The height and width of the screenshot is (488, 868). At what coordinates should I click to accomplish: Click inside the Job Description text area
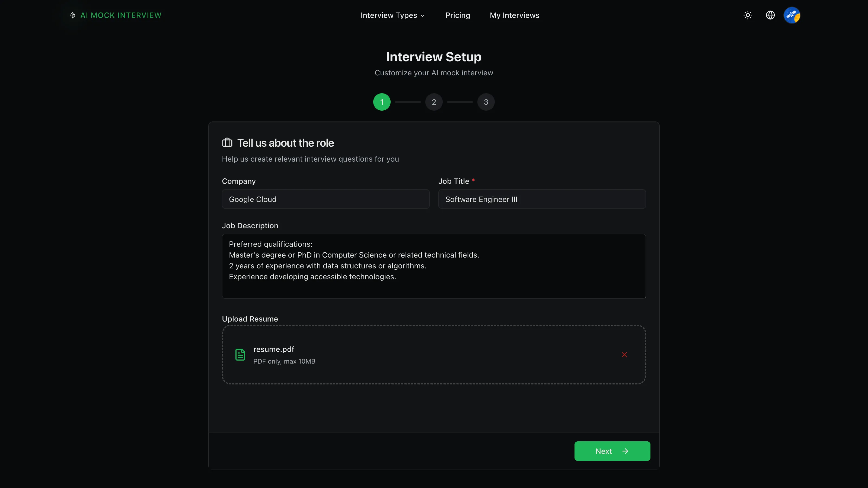pos(434,266)
